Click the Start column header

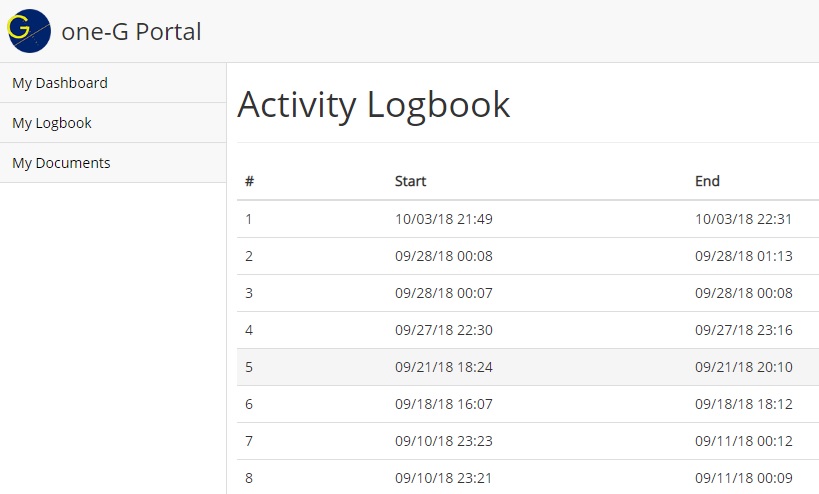[x=410, y=181]
